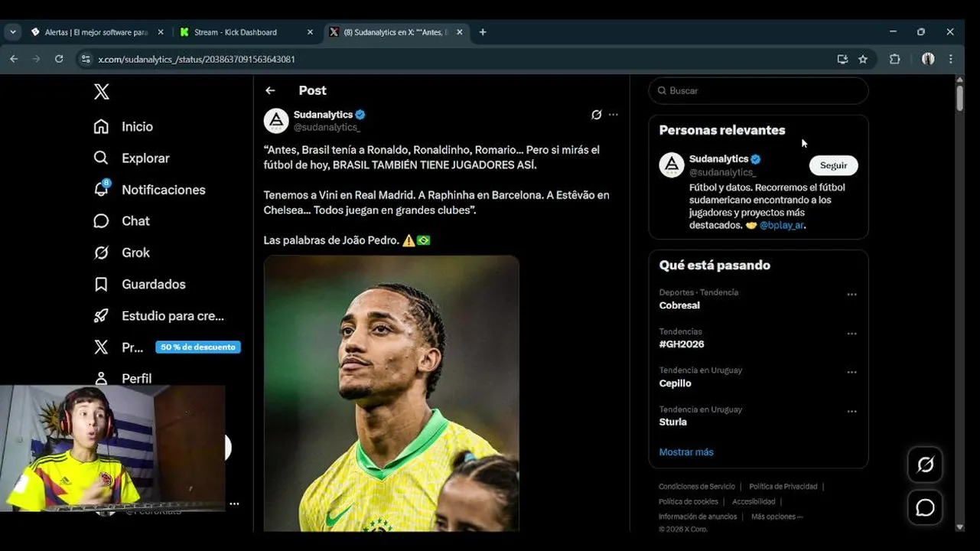Close the Kick Dashboard tab
Screen dimensions: 980x551
point(310,32)
